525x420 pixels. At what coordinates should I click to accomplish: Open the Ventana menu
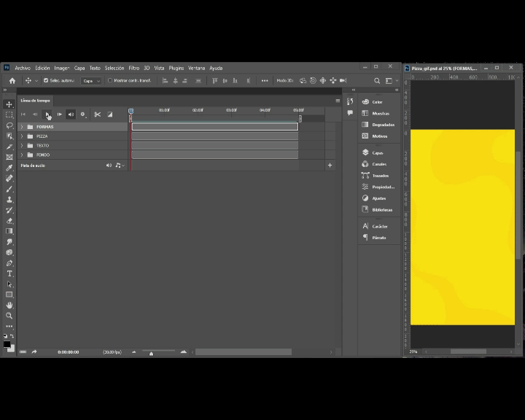[x=197, y=68]
